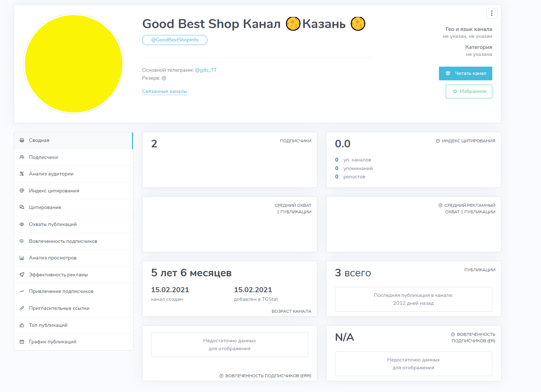Select the Сводная menu item
Viewport: 541px width, 392px height.
[x=74, y=141]
